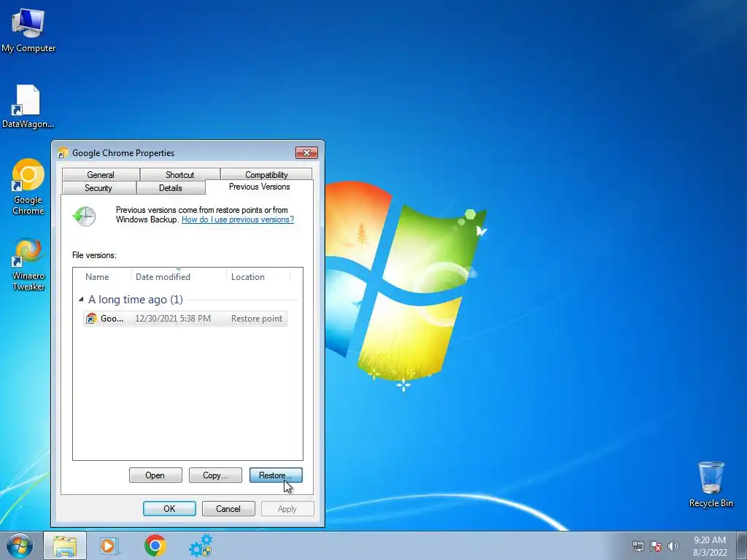This screenshot has height=560, width=747.
Task: Click the volume speaker tray icon
Action: [x=673, y=546]
